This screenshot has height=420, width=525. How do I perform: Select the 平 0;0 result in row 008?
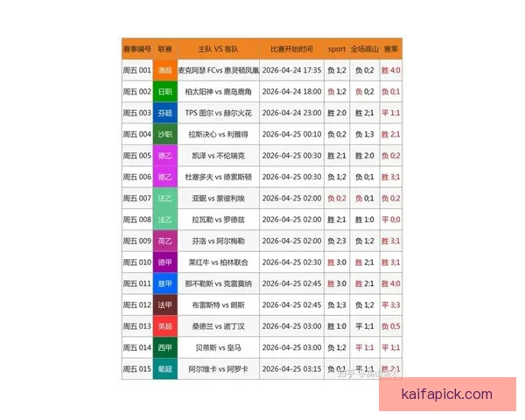click(x=391, y=220)
